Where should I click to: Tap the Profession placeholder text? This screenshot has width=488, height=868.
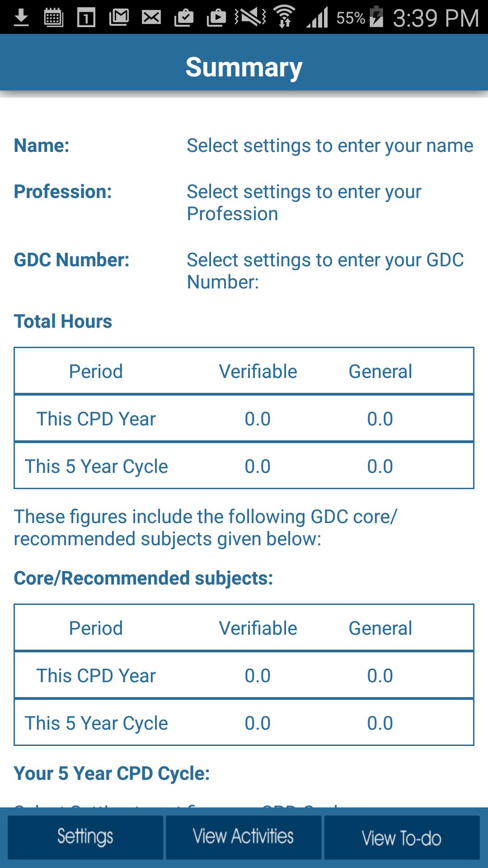304,203
